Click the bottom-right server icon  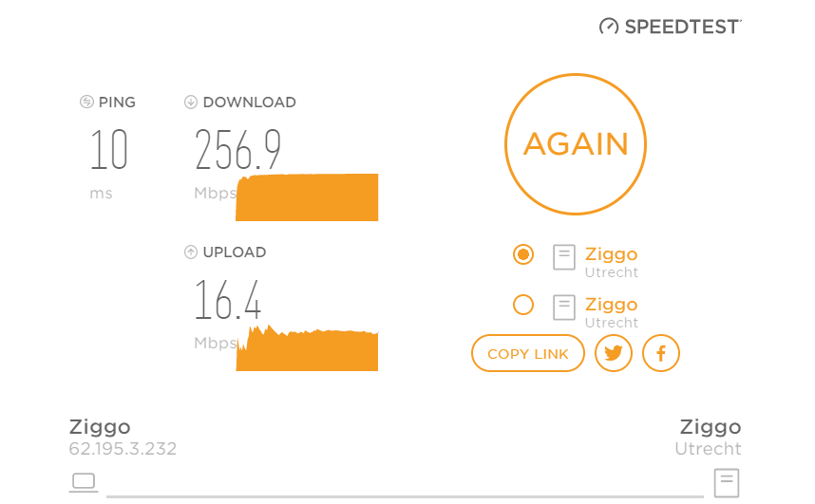point(728,481)
